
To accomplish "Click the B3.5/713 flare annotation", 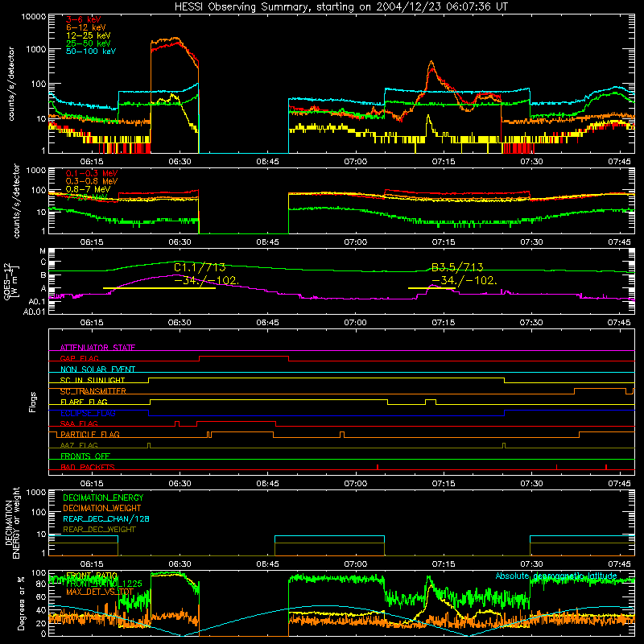I will click(457, 268).
